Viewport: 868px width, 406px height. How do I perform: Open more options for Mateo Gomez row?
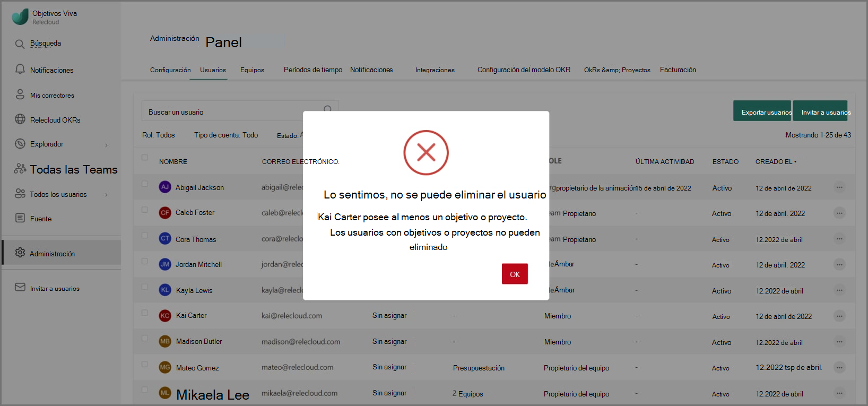[x=839, y=367]
